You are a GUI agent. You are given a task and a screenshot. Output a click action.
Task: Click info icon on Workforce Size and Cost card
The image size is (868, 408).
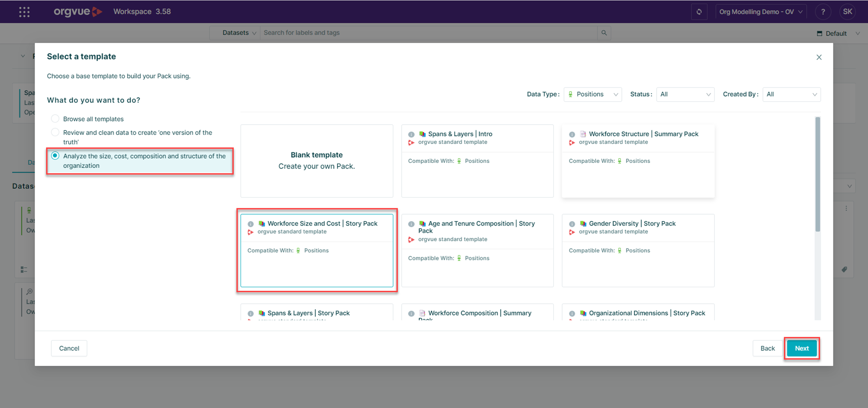[251, 224]
